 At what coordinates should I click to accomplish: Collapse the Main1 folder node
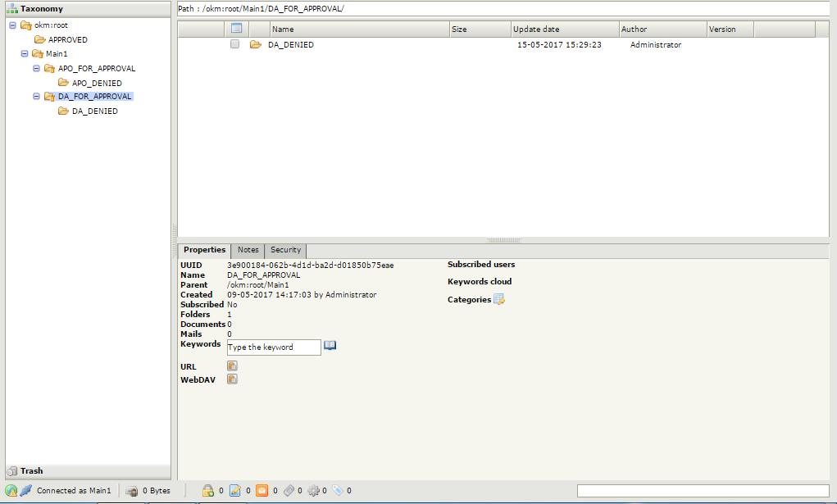point(25,54)
